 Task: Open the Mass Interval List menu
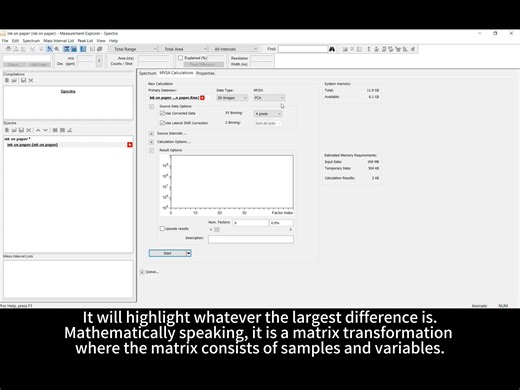point(59,41)
